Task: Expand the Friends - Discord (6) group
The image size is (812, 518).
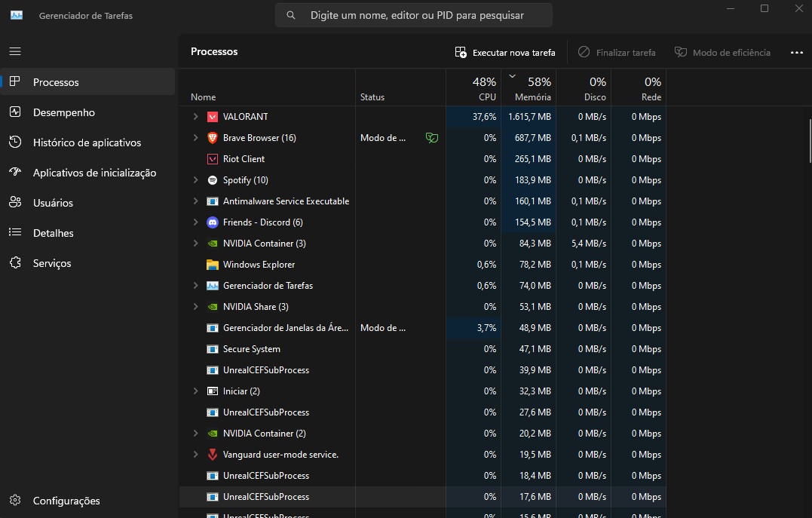Action: (x=196, y=222)
